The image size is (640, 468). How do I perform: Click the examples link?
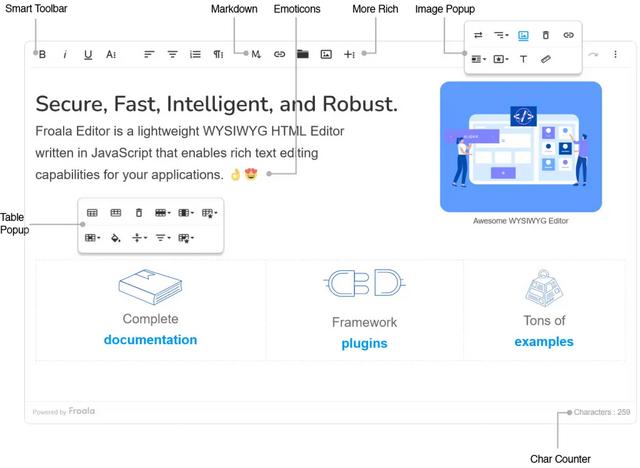(544, 342)
